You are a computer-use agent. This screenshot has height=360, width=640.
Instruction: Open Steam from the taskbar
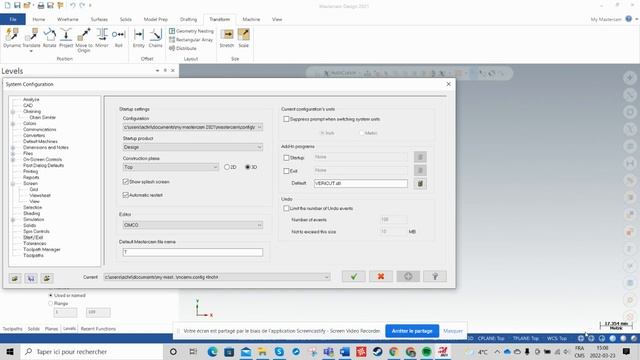pos(378,351)
